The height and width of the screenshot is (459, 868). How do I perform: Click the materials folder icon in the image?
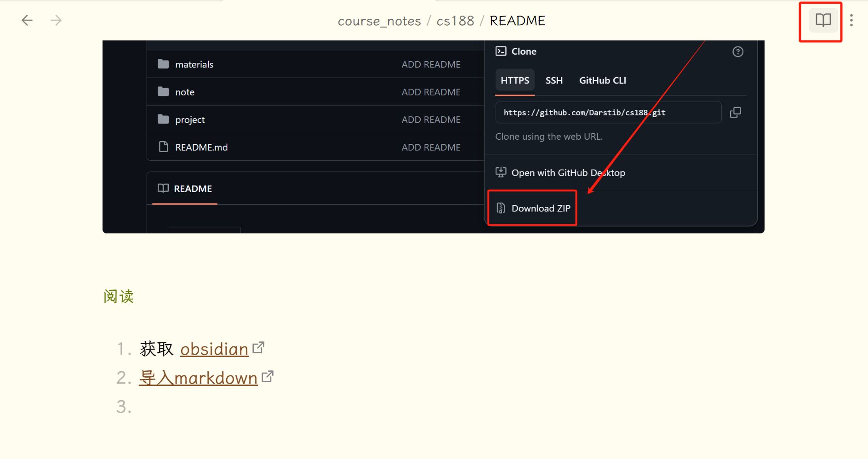click(163, 64)
